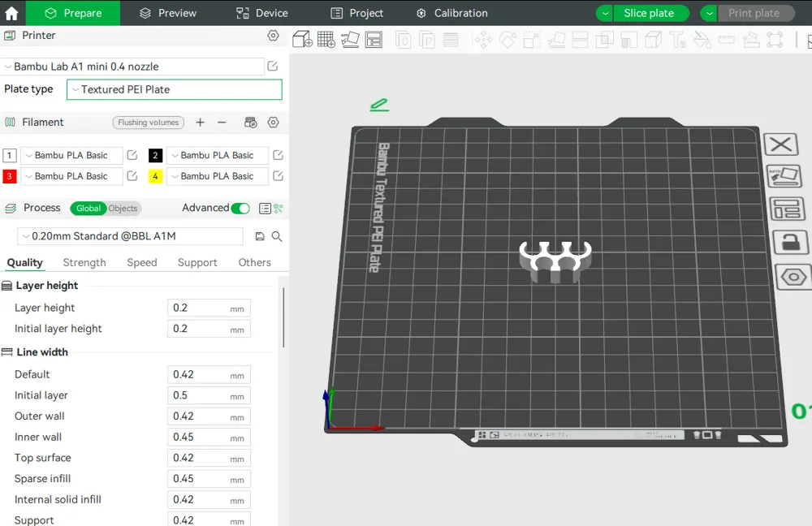812x526 pixels.
Task: Switch to the Preview tab
Action: tap(168, 13)
